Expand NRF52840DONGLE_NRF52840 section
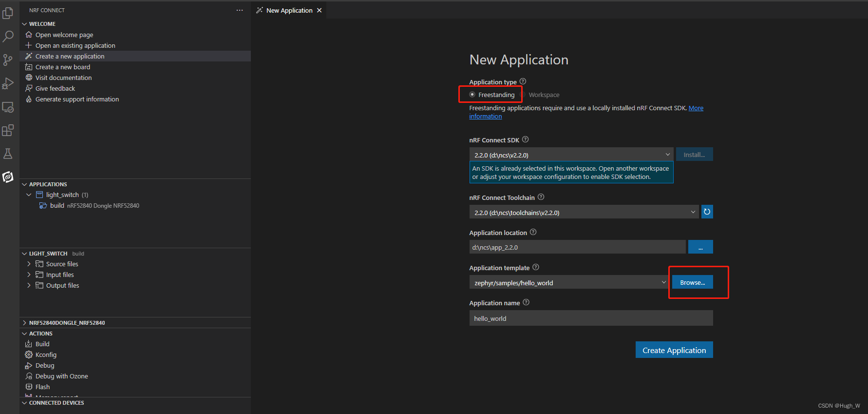The height and width of the screenshot is (414, 868). click(x=24, y=323)
